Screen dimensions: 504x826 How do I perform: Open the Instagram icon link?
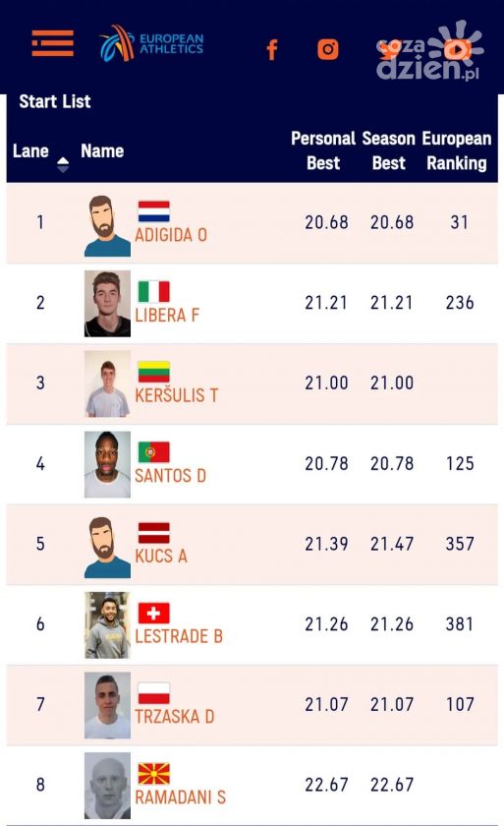(x=328, y=49)
